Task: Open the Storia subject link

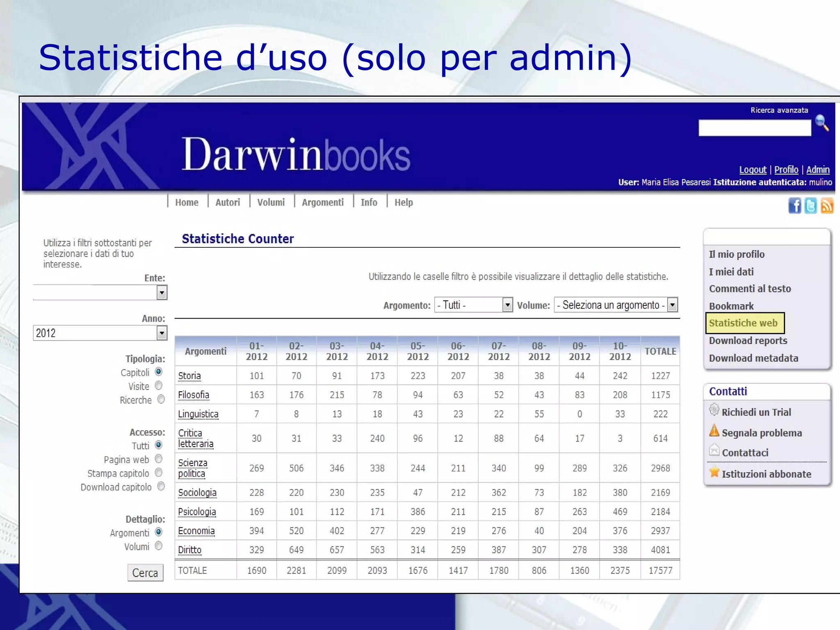Action: tap(189, 376)
